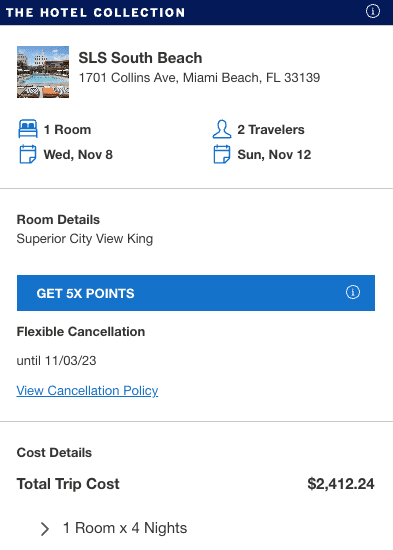Screen dimensions: 393x550
Task: Expand the 1 Room x 4 Nights chevron
Action: (x=45, y=529)
